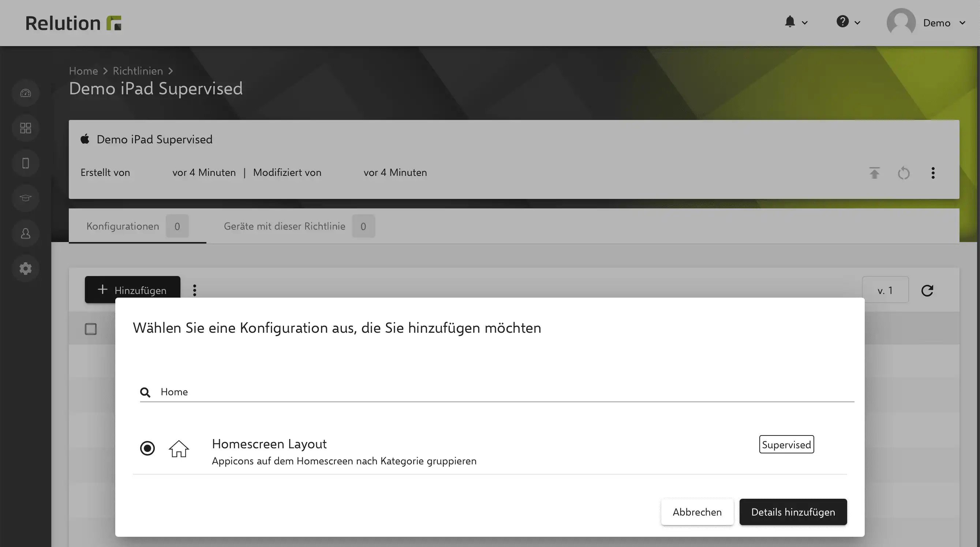
Task: Click the Supervised badge
Action: pos(786,444)
